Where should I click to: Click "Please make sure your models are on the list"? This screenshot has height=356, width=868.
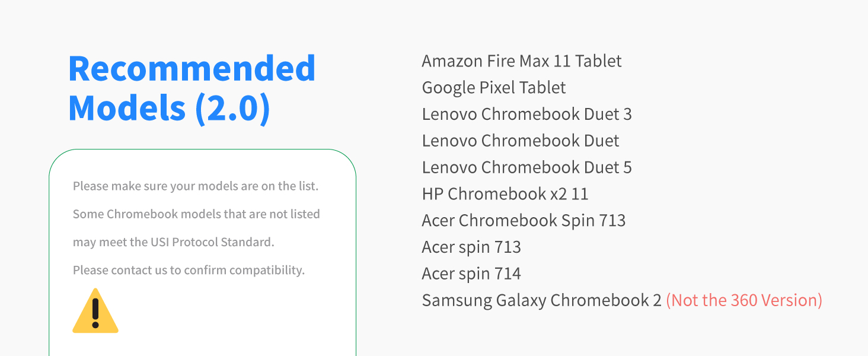196,186
